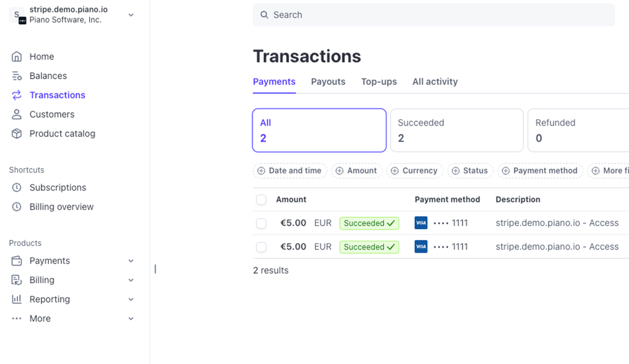Click the €5.00 amount in first row
This screenshot has width=629, height=364.
click(293, 223)
